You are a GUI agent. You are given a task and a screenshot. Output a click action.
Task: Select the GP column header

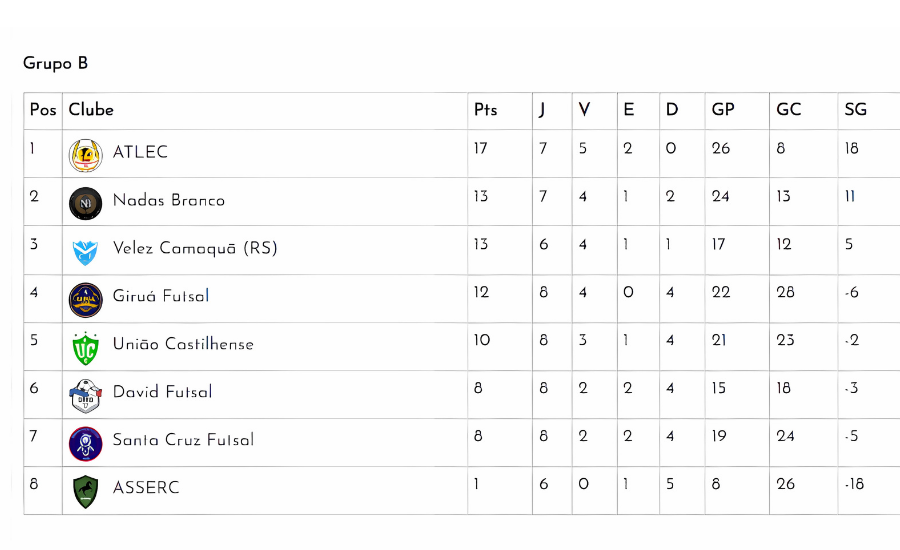(723, 110)
